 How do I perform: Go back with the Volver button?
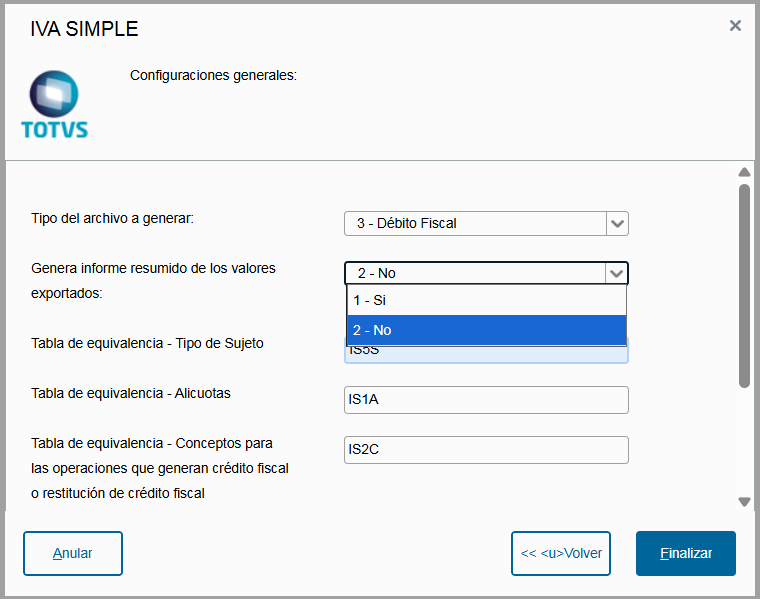(x=560, y=553)
